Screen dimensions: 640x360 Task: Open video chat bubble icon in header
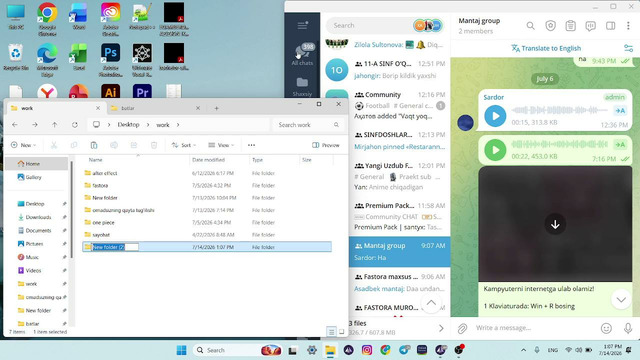590,26
